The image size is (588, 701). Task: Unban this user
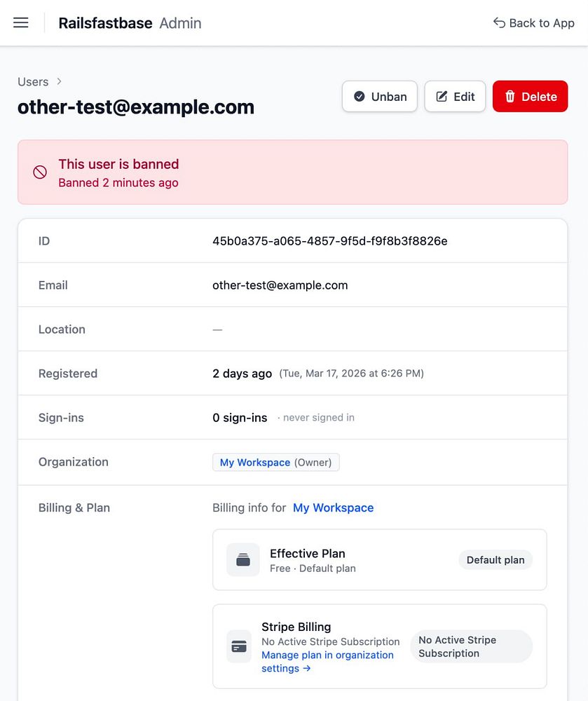point(380,97)
